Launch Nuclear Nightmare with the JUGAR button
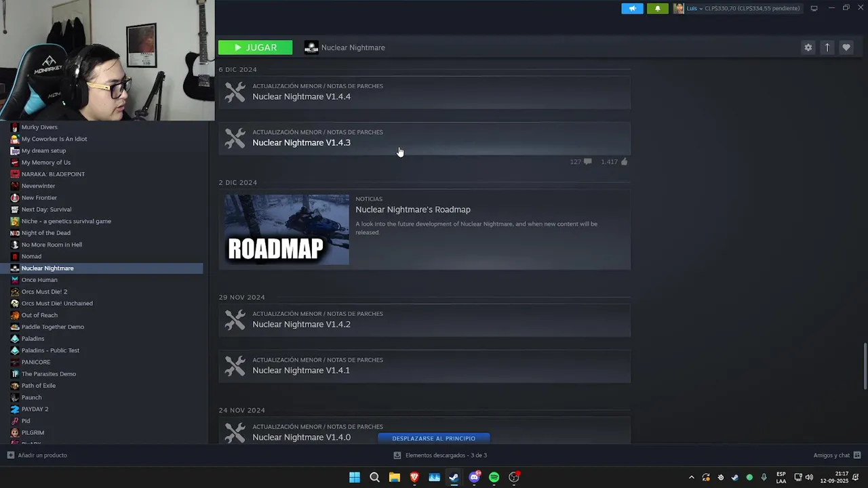 [x=255, y=47]
